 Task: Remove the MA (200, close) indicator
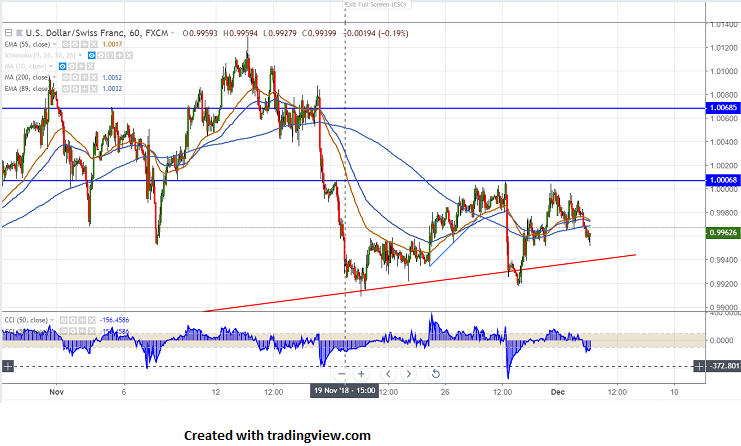click(94, 77)
